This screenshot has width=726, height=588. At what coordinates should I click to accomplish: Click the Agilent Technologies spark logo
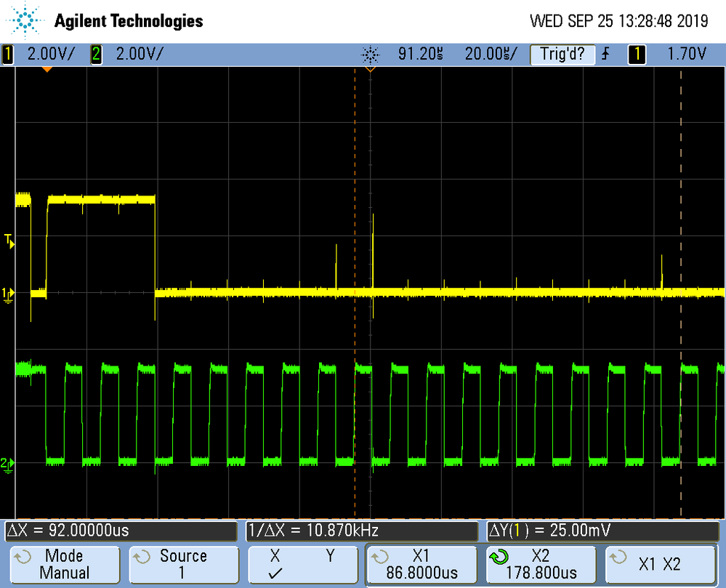[x=25, y=20]
